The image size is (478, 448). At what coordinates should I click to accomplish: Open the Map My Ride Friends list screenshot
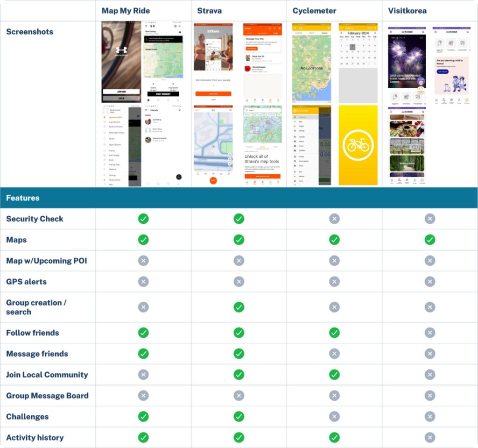[163, 146]
